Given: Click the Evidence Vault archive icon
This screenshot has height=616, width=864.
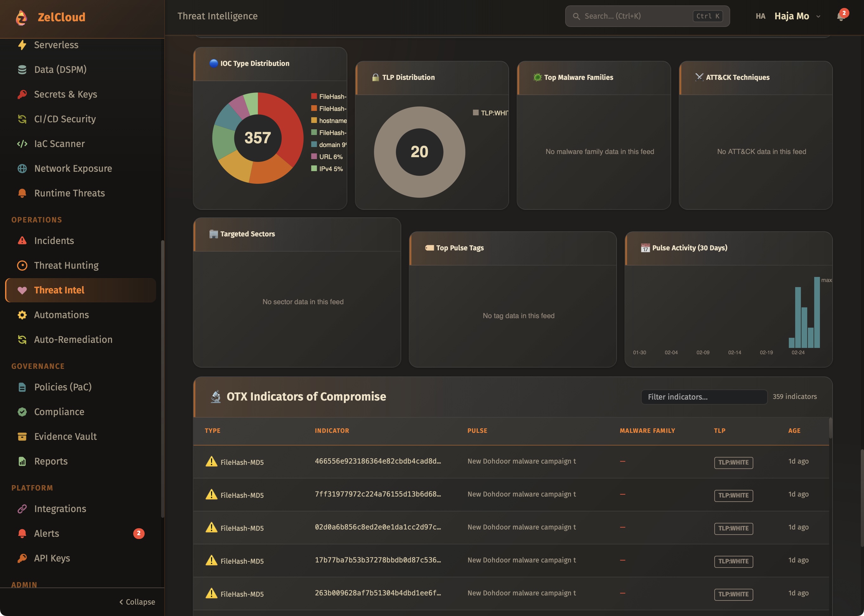Looking at the screenshot, I should pyautogui.click(x=22, y=437).
